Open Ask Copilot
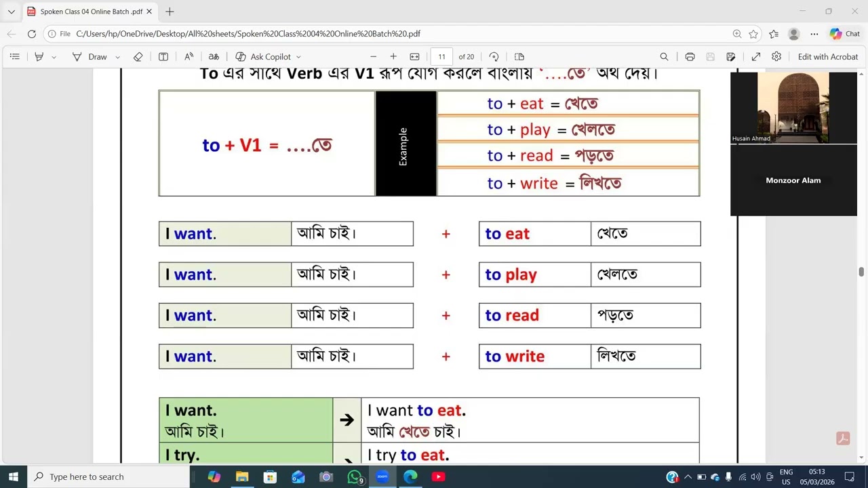 (x=263, y=57)
